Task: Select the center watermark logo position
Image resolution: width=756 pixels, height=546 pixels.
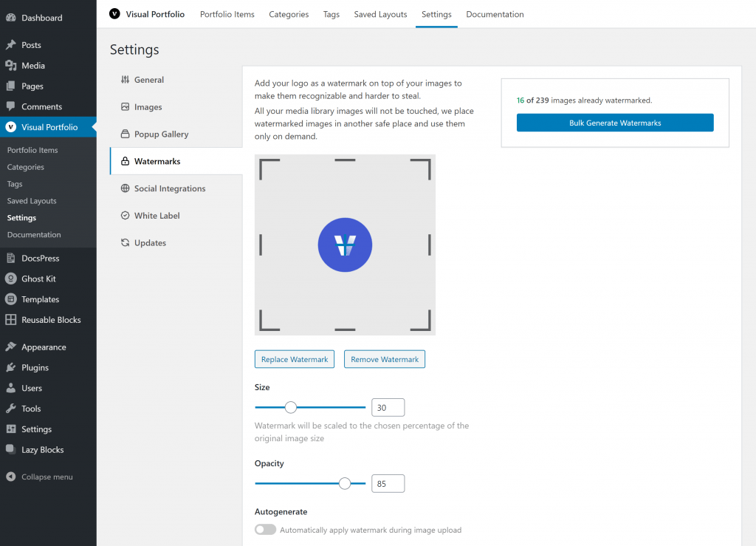Action: click(345, 245)
